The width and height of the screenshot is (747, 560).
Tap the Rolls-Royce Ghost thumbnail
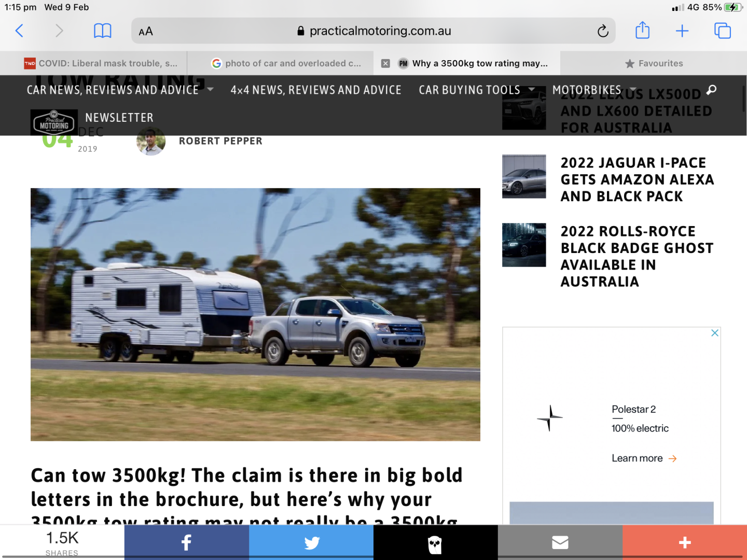click(x=524, y=245)
